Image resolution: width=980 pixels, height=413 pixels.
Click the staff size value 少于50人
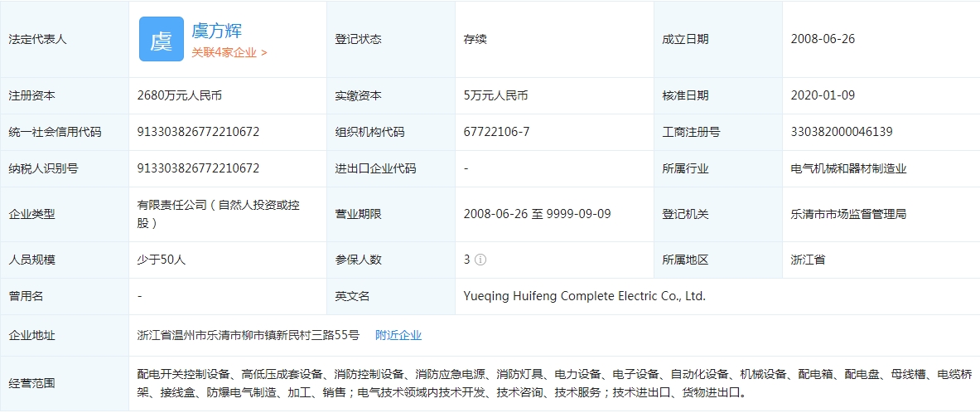[x=162, y=260]
